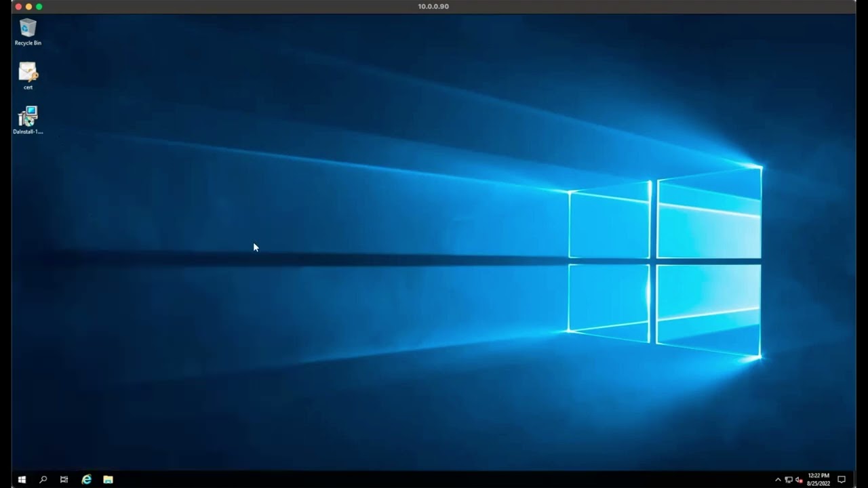Close the 10.0.0.90 remote window
Image resolution: width=868 pixels, height=488 pixels.
tap(18, 6)
